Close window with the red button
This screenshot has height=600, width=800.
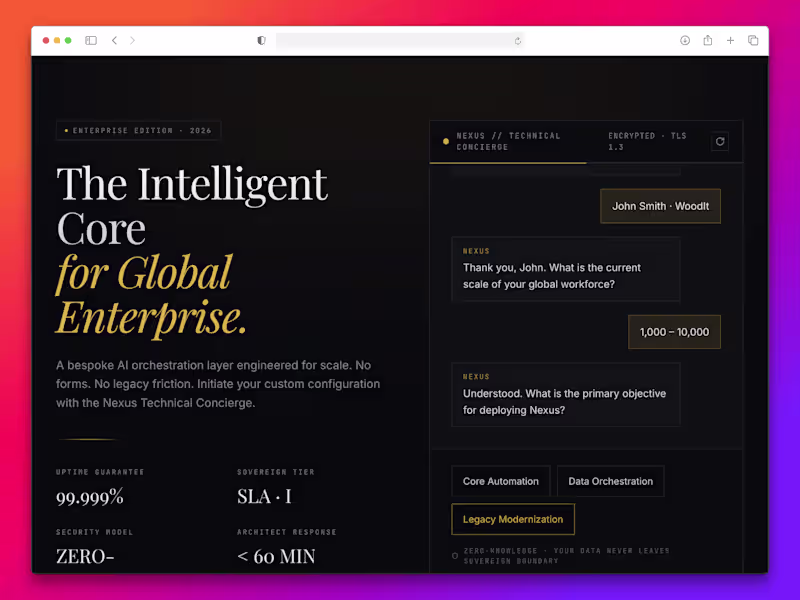tap(46, 40)
